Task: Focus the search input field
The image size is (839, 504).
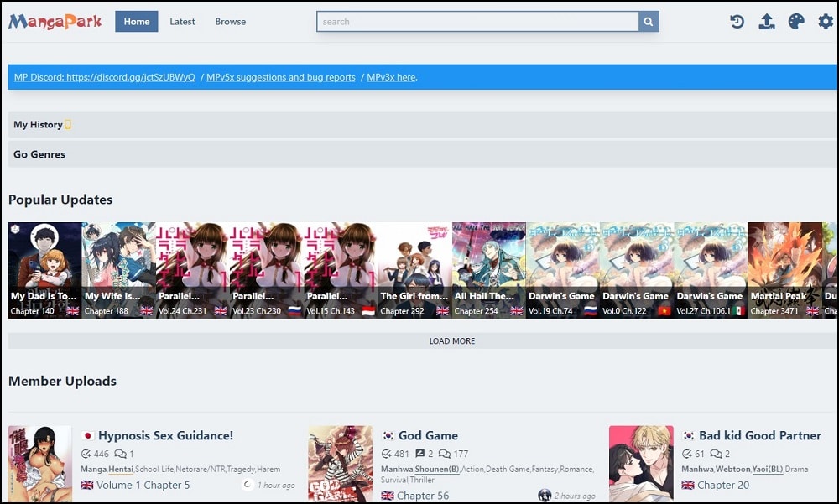Action: click(477, 22)
